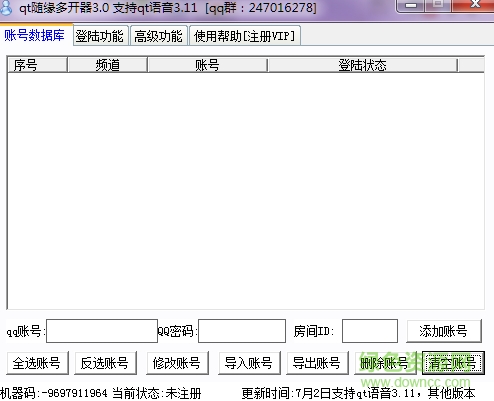
Task: Switch to the 登陆功能 tab
Action: (100, 36)
